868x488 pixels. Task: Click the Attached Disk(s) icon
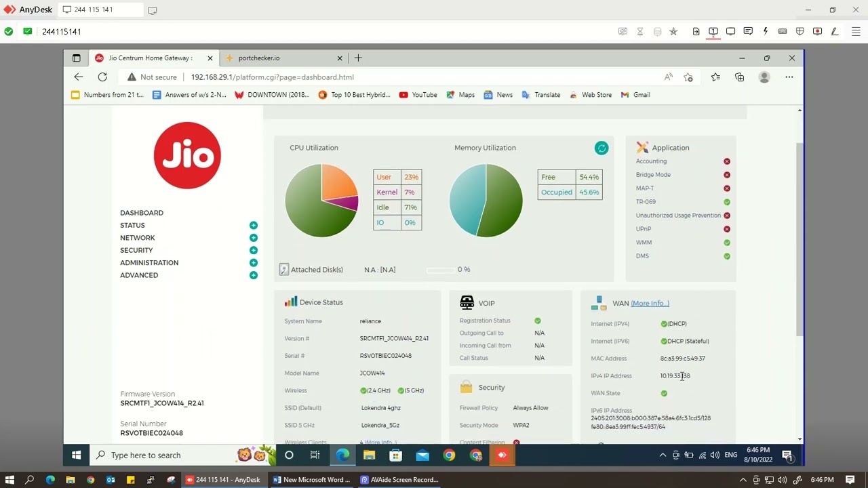point(284,269)
